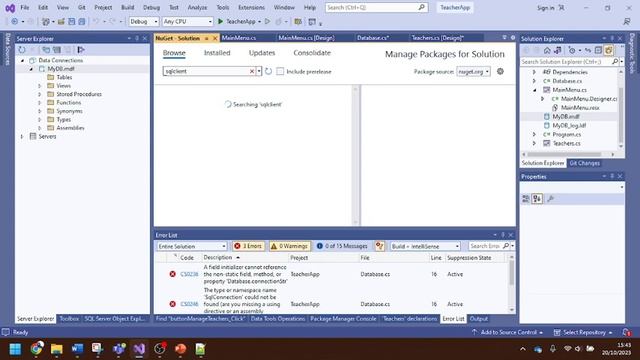The image size is (640, 360).
Task: Open the Build + IntelliSense dropdown
Action: pos(425,246)
